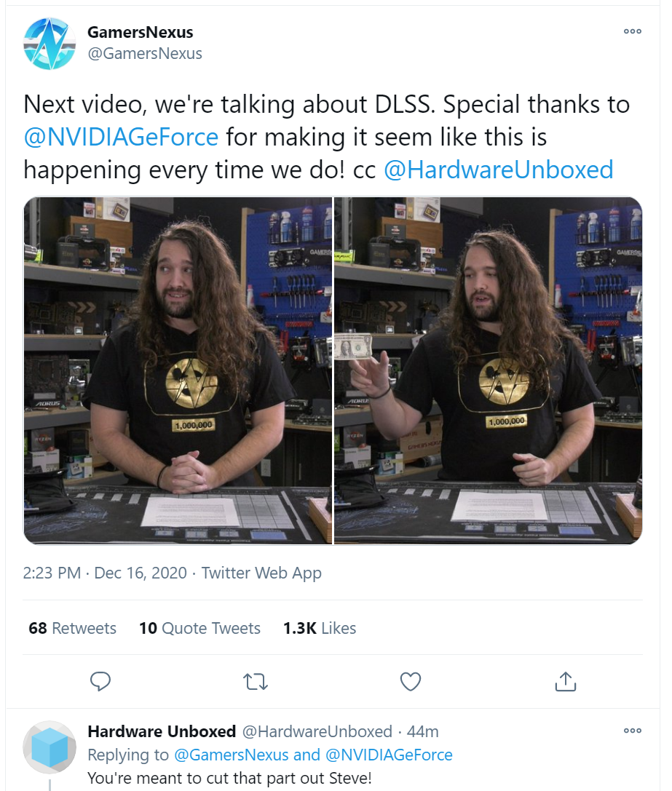Open the Hardware Unboxed reply author name
The width and height of the screenshot is (672, 791).
click(162, 731)
